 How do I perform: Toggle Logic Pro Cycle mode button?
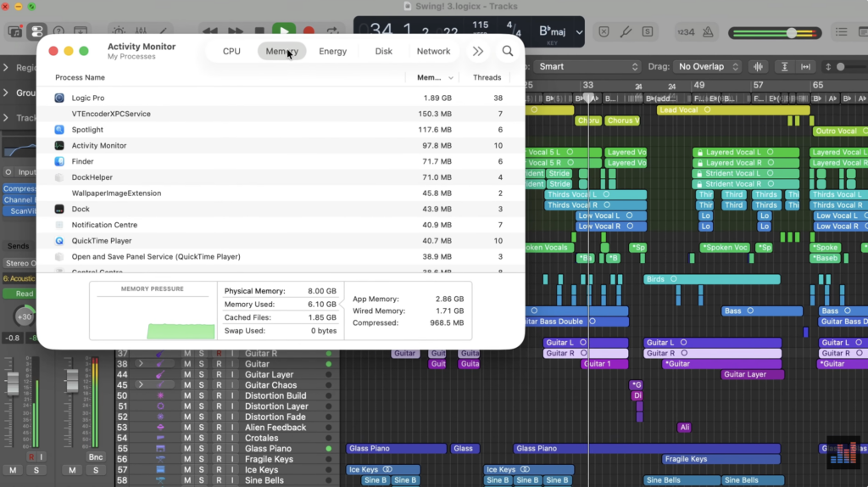[x=332, y=31]
